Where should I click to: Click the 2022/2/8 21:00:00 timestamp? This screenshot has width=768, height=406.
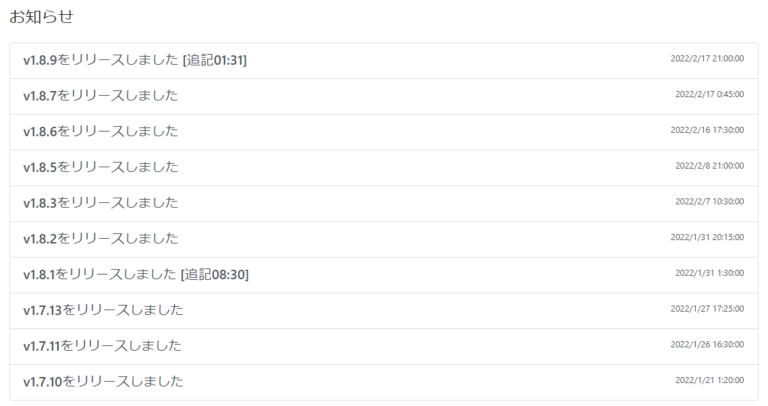[709, 166]
